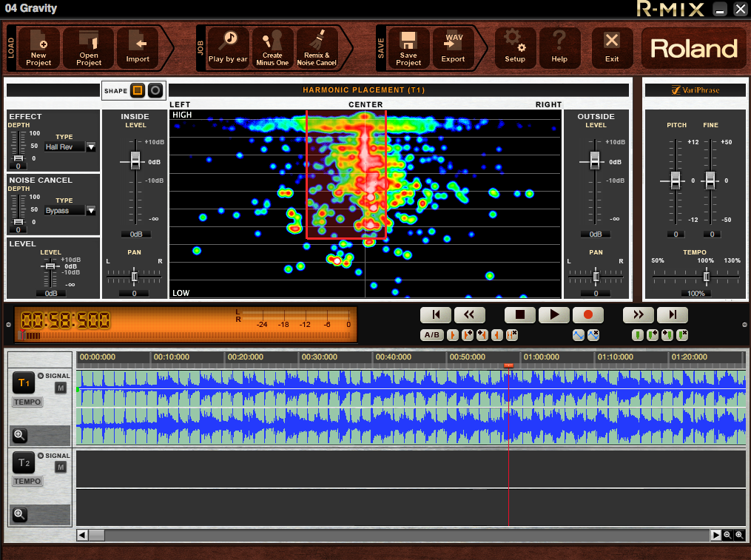Toggle the A/B repeat button
The width and height of the screenshot is (751, 560).
(432, 335)
